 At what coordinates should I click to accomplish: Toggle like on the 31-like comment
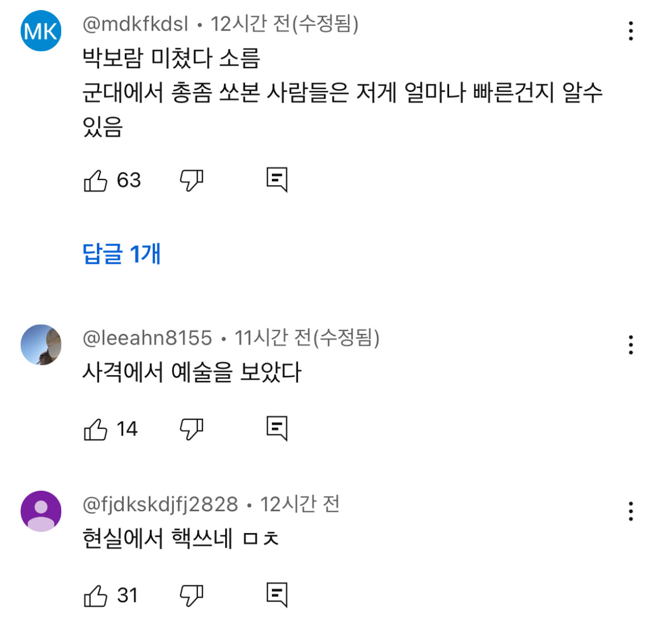tap(96, 594)
